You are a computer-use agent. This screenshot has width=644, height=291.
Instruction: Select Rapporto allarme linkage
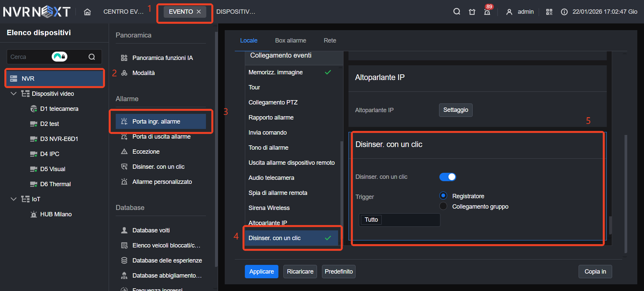click(292, 118)
